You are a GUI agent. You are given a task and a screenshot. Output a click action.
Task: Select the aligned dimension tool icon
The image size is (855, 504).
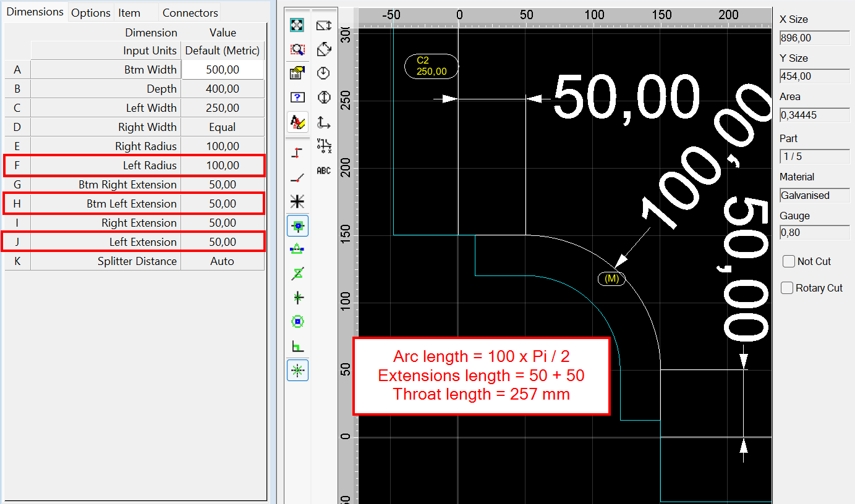point(324,49)
